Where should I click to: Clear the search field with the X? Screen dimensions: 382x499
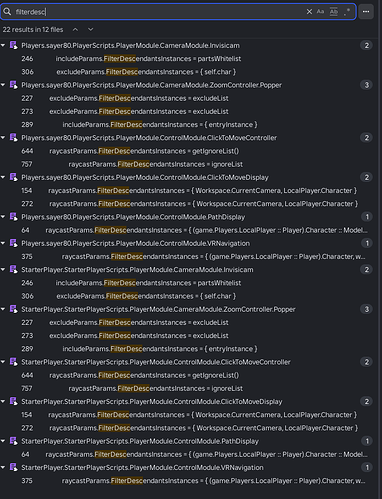(x=309, y=12)
